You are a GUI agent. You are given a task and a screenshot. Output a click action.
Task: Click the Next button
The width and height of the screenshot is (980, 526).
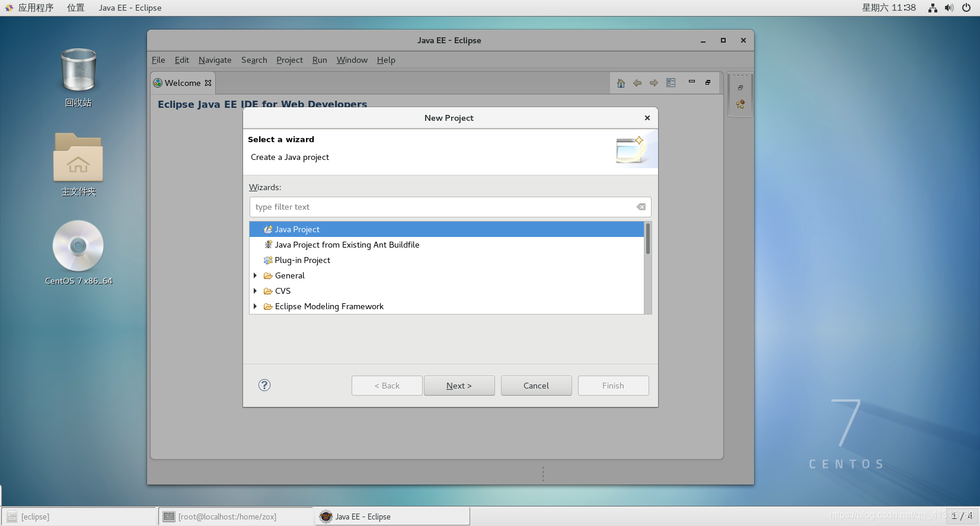(x=459, y=386)
